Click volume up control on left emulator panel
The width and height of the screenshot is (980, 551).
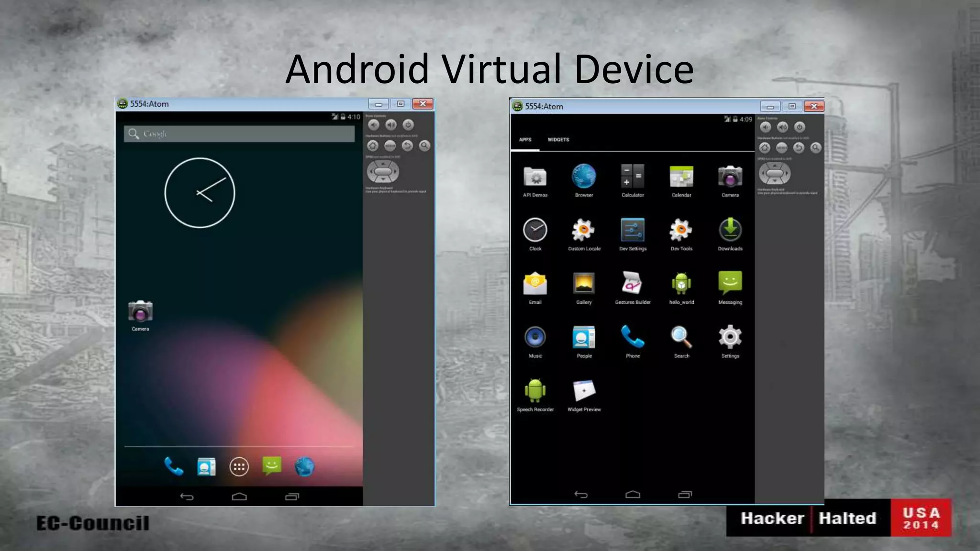(x=391, y=125)
